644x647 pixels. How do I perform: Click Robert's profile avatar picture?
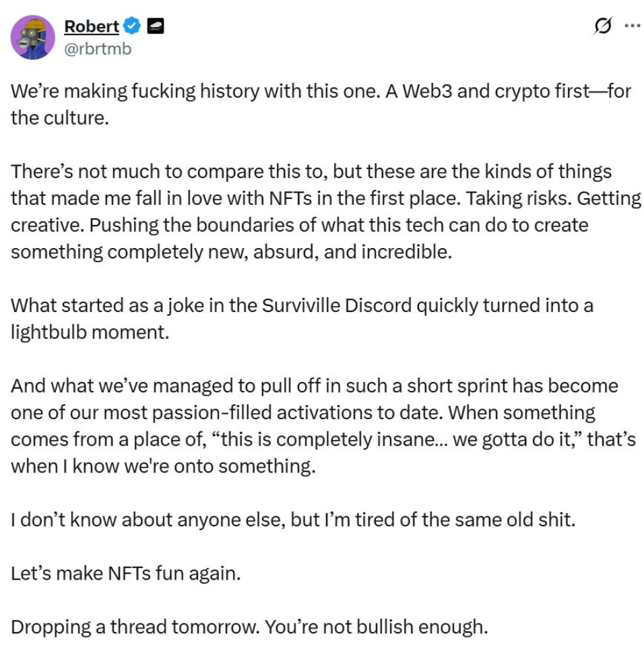[x=33, y=37]
